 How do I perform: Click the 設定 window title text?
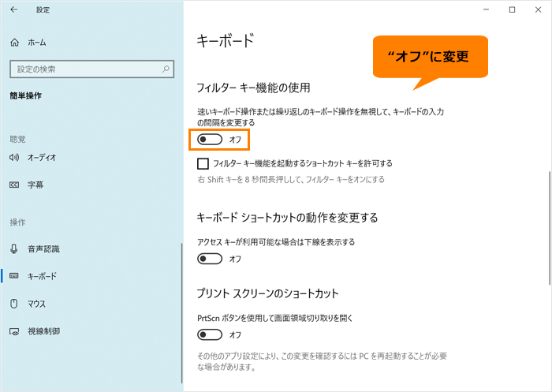coord(43,10)
